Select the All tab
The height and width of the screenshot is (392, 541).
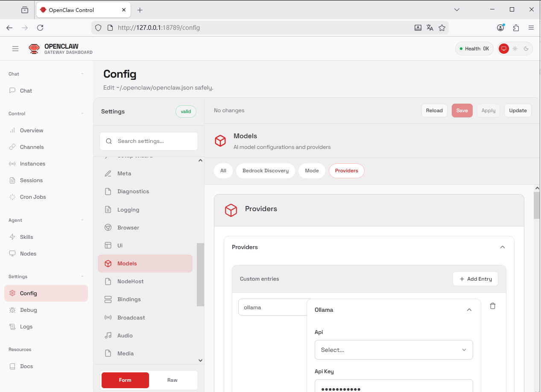pos(223,171)
